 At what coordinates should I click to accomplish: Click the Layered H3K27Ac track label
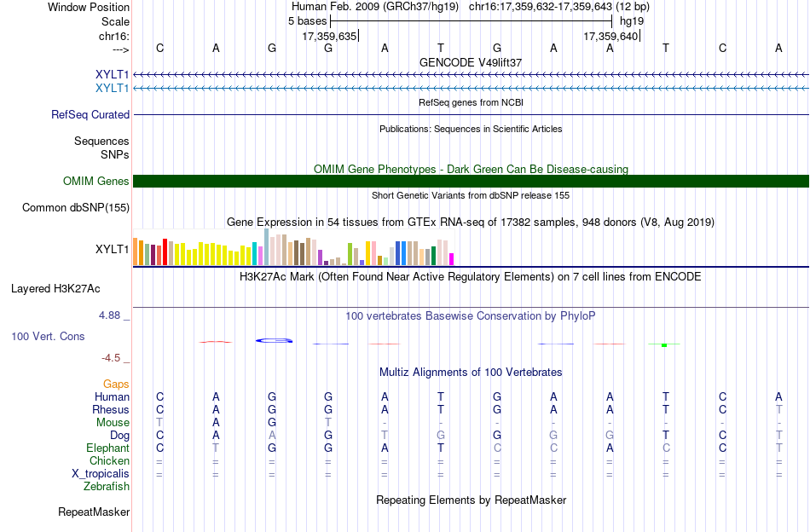pyautogui.click(x=55, y=289)
